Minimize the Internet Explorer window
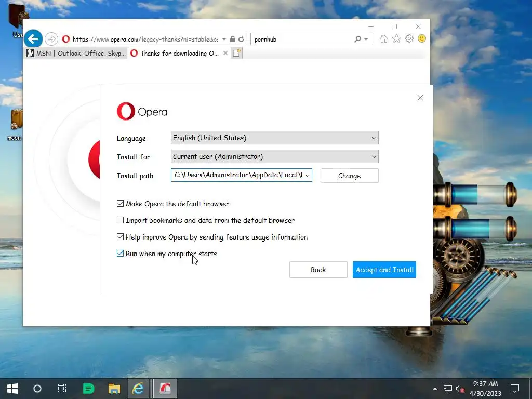 click(x=371, y=26)
